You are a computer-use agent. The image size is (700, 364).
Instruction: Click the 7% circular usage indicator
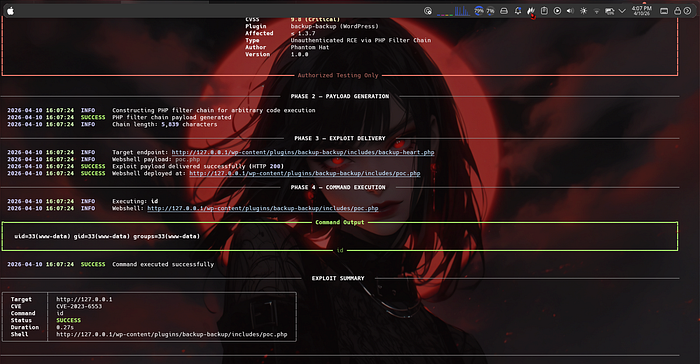point(490,11)
